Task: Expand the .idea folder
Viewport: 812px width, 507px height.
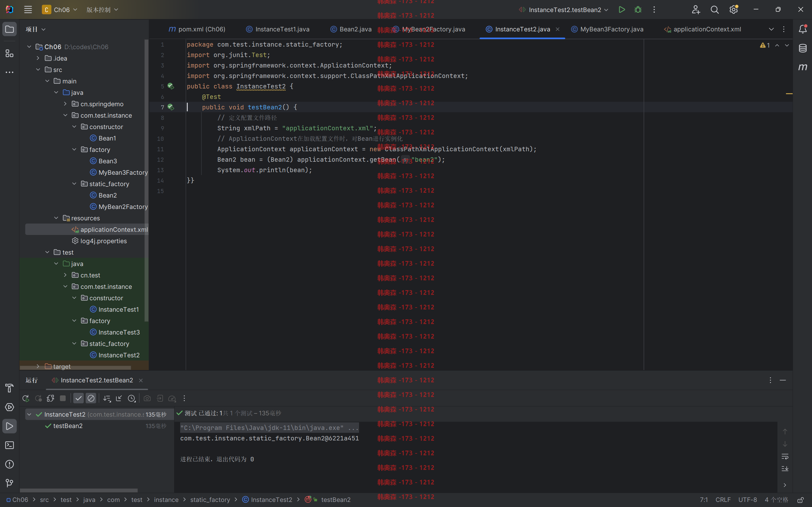Action: point(38,58)
